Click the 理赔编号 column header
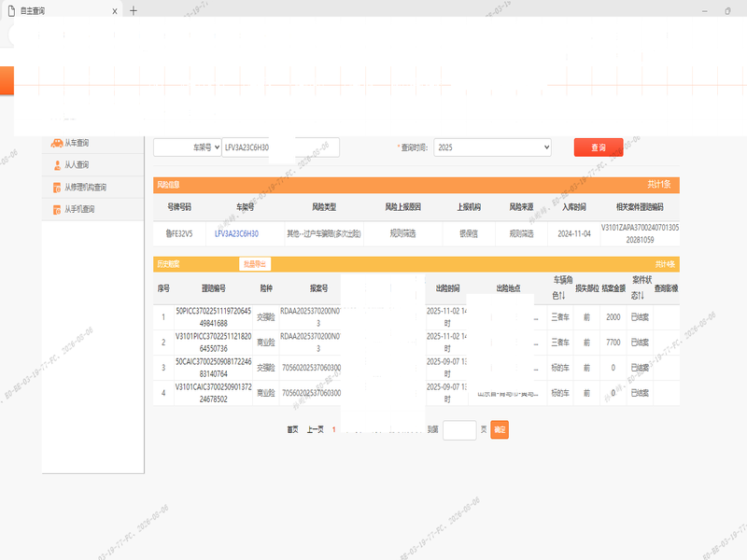747x560 pixels. pyautogui.click(x=214, y=288)
